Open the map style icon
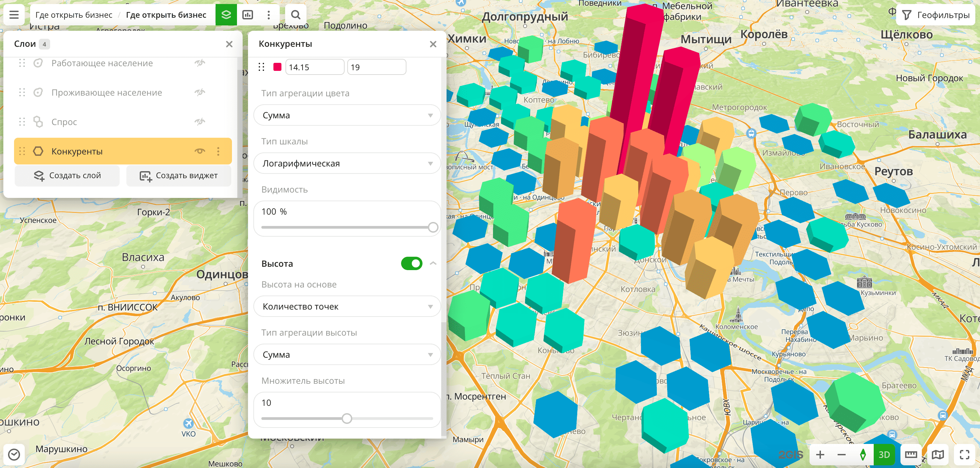The width and height of the screenshot is (980, 468). coord(938,454)
